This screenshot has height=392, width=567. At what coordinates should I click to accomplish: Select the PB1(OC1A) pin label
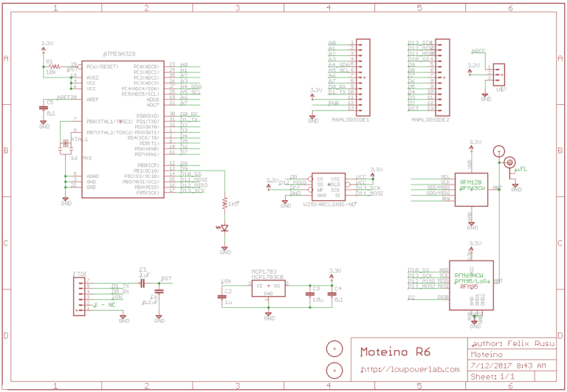click(x=146, y=171)
